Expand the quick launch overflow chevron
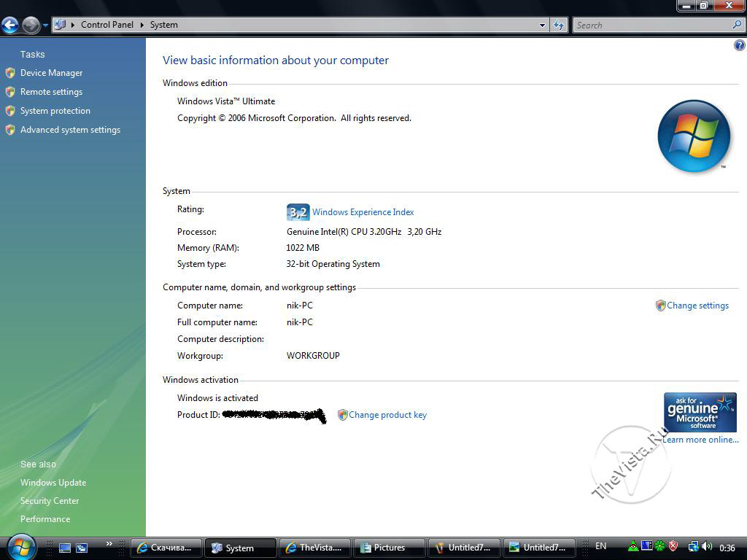This screenshot has width=747, height=560. coord(109,544)
